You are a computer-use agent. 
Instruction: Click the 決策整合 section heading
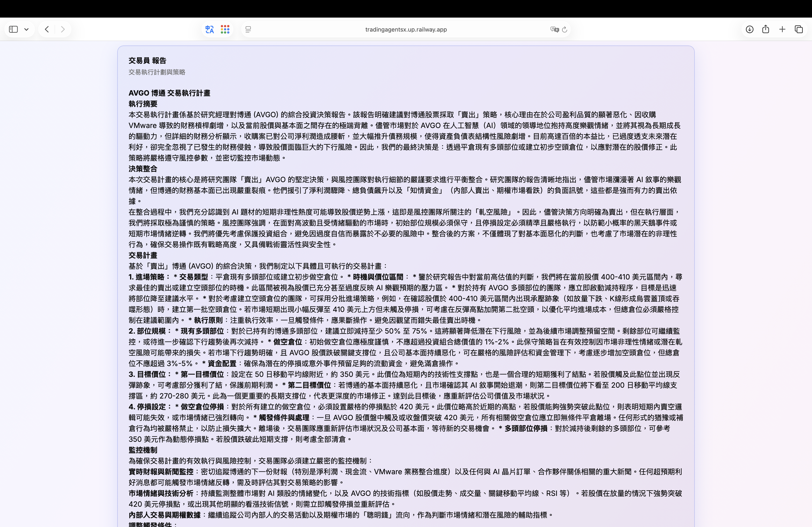(x=143, y=169)
